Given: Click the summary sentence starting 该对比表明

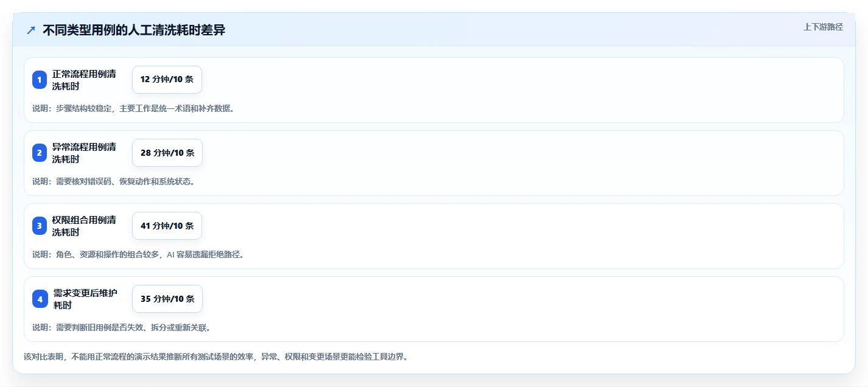Looking at the screenshot, I should coord(215,357).
